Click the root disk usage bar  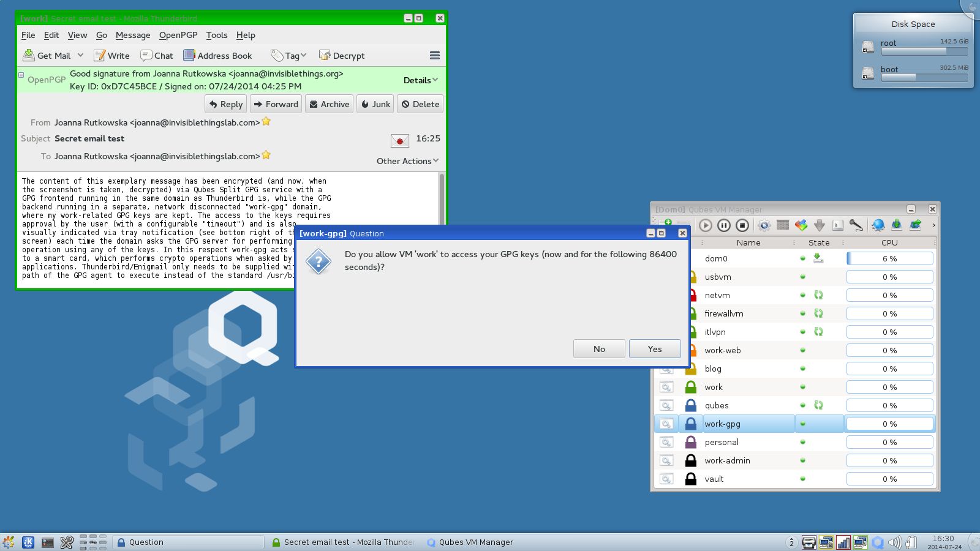924,52
